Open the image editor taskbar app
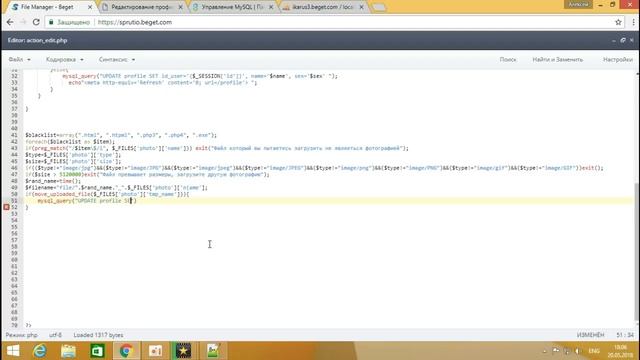Viewport: 640px width, 360px height. coord(213,351)
